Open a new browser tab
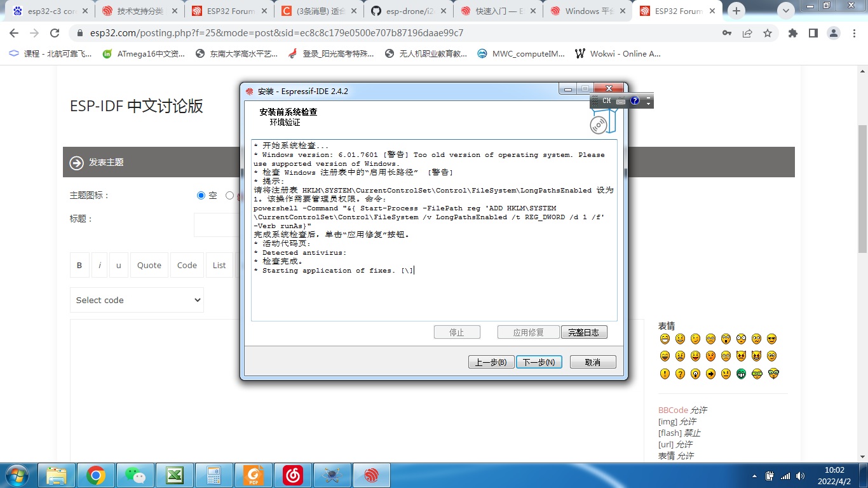This screenshot has height=488, width=868. [x=736, y=11]
